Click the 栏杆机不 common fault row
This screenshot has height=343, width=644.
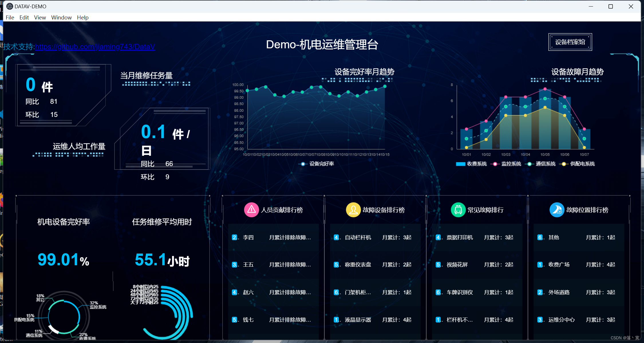point(477,320)
